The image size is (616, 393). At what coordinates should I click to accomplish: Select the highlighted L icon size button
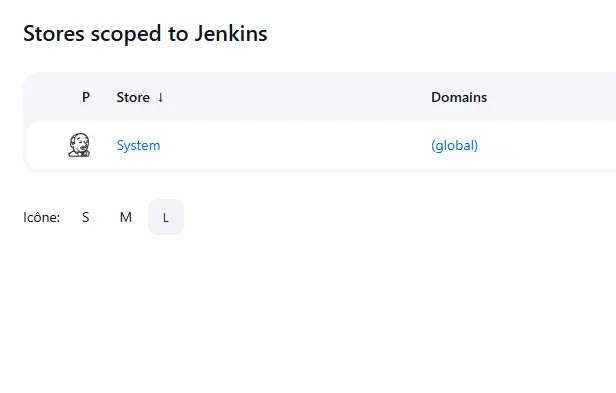(166, 217)
